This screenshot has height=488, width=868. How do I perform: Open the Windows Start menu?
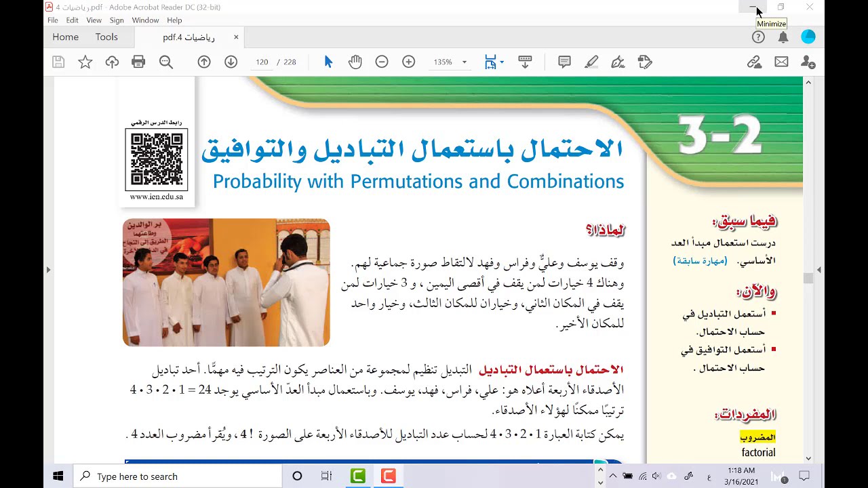coord(58,476)
